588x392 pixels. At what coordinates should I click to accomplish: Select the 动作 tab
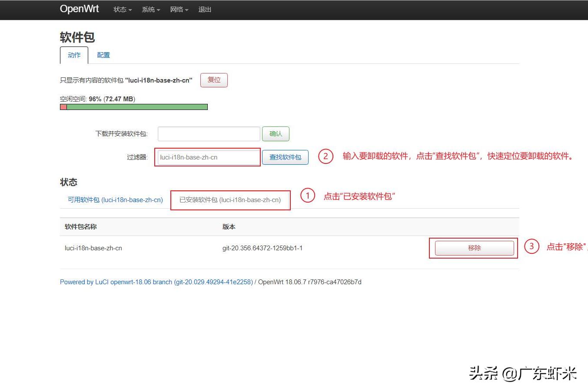(x=74, y=55)
